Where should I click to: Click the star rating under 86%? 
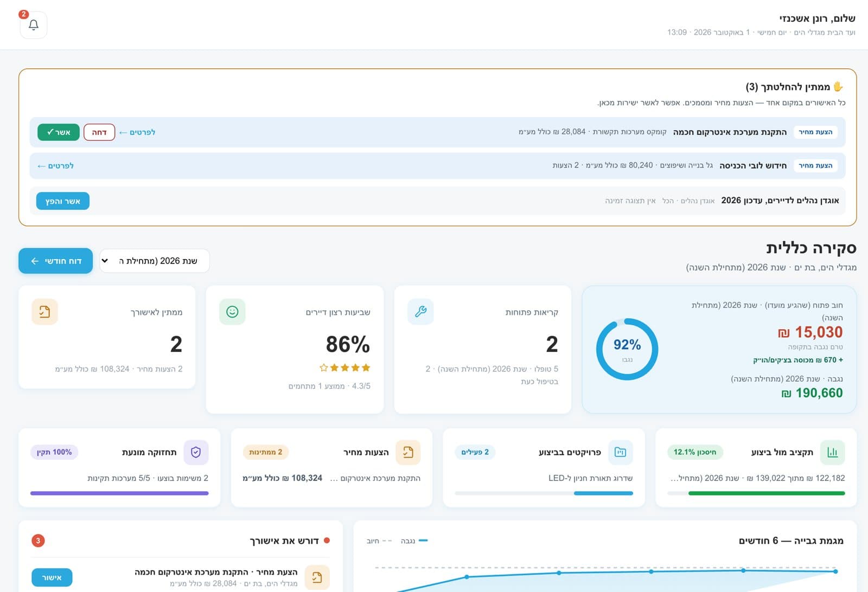pos(345,368)
